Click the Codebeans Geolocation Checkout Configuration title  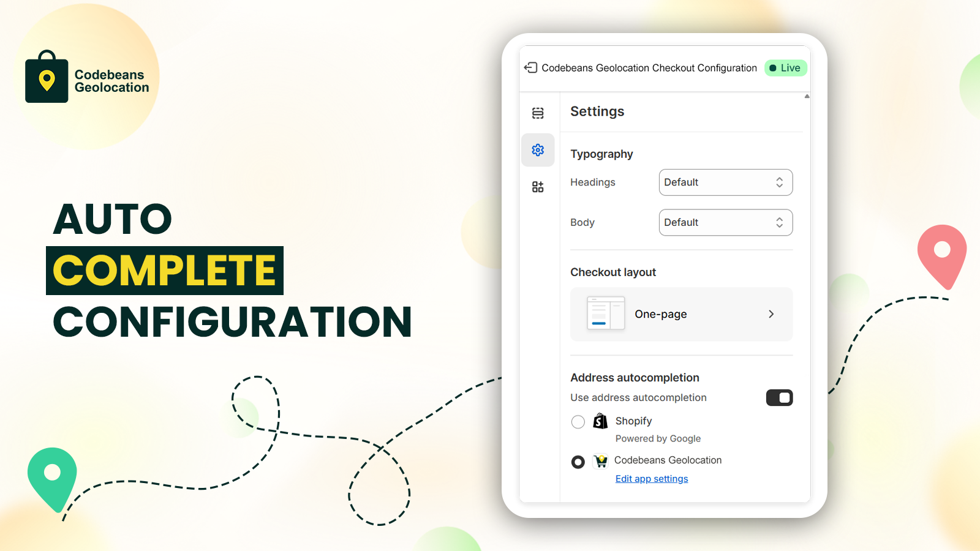coord(649,68)
